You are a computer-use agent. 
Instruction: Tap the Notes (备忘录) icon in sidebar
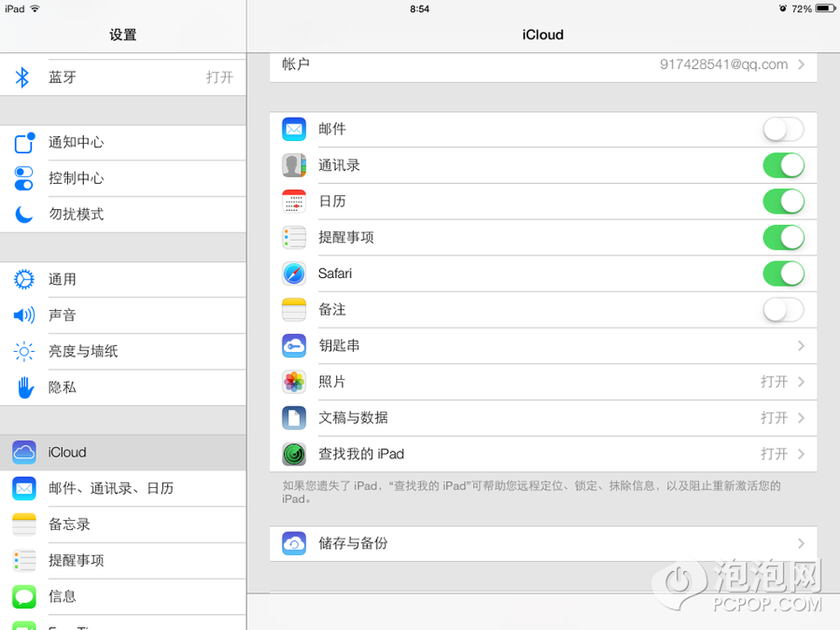click(24, 524)
